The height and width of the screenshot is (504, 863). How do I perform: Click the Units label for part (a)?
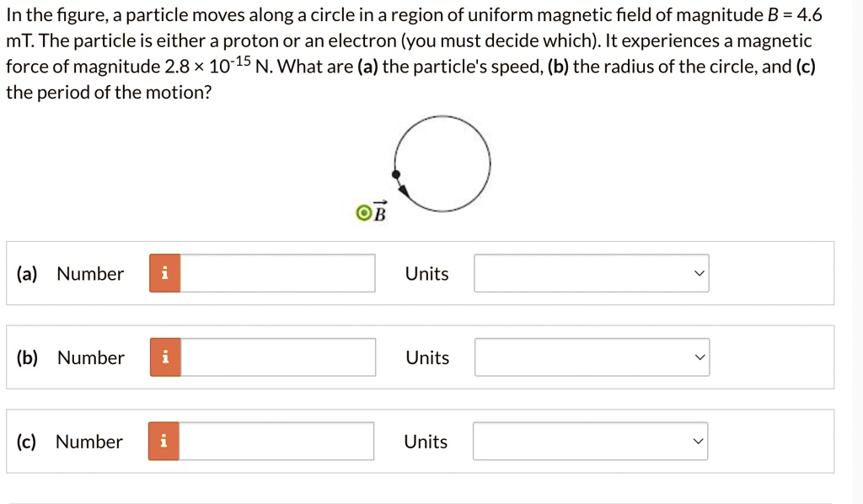426,273
